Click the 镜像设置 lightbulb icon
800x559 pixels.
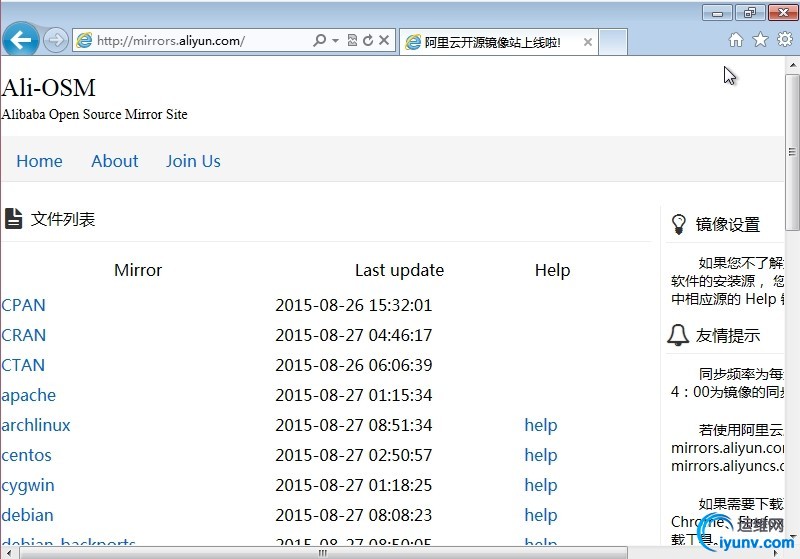[679, 224]
